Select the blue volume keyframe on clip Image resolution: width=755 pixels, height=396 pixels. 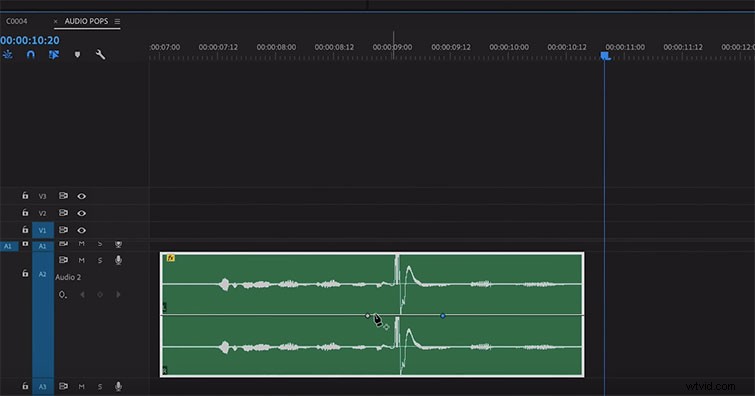pyautogui.click(x=443, y=316)
